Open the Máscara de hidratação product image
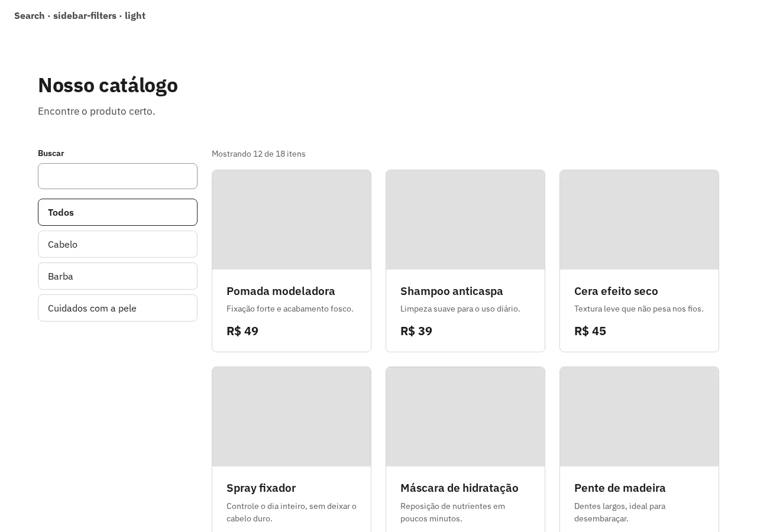 click(465, 417)
